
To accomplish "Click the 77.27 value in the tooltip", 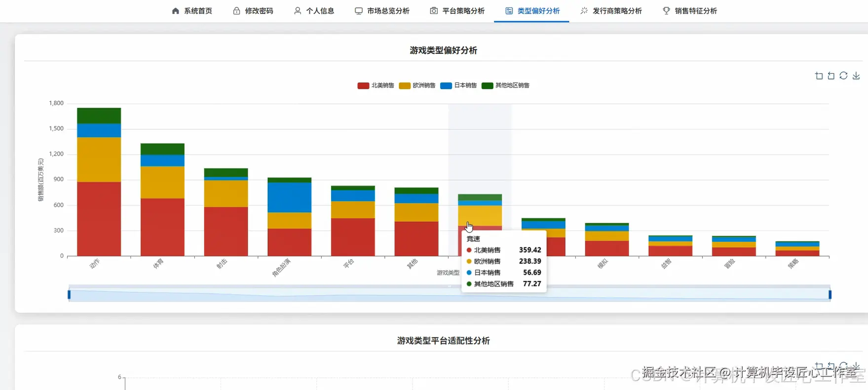I will click(532, 284).
